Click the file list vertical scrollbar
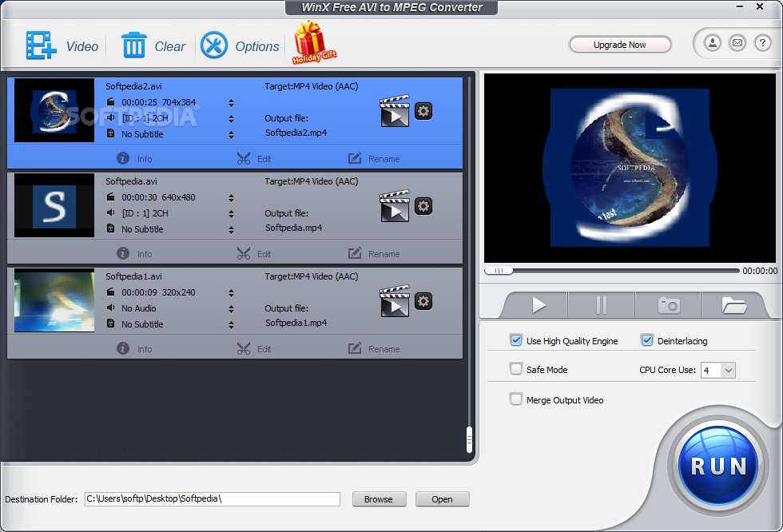The image size is (783, 532). pos(469,439)
